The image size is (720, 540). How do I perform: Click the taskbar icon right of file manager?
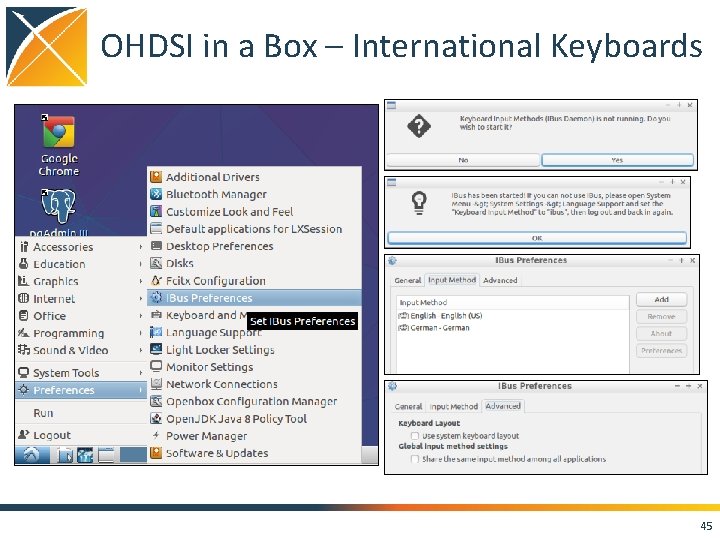[x=85, y=456]
